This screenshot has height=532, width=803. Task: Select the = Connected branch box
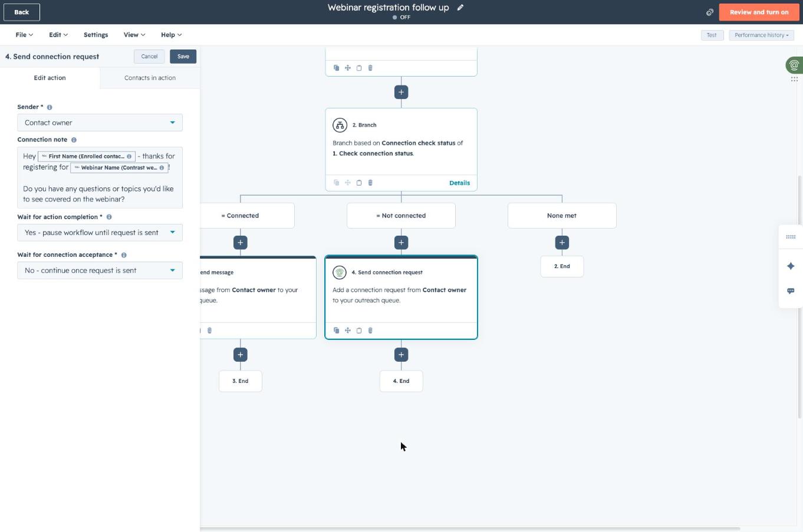click(x=247, y=216)
